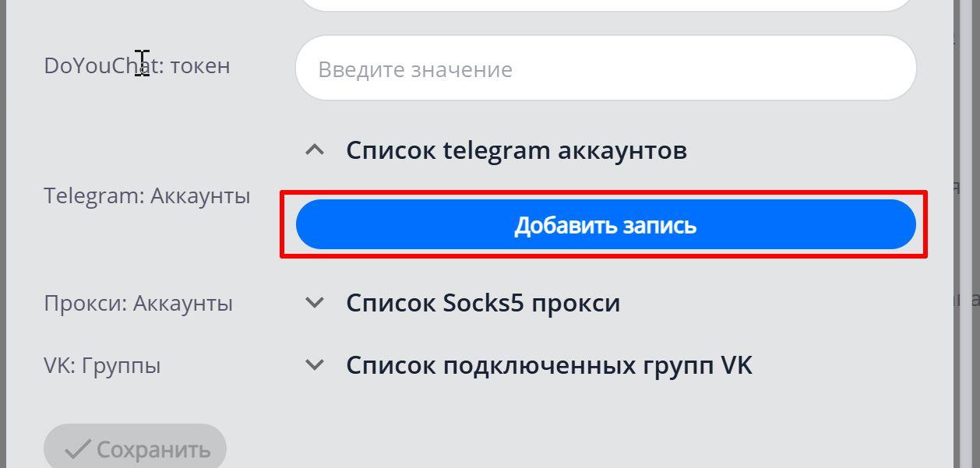Click the upward chevron above Добавить запись
The width and height of the screenshot is (980, 468).
[x=315, y=149]
